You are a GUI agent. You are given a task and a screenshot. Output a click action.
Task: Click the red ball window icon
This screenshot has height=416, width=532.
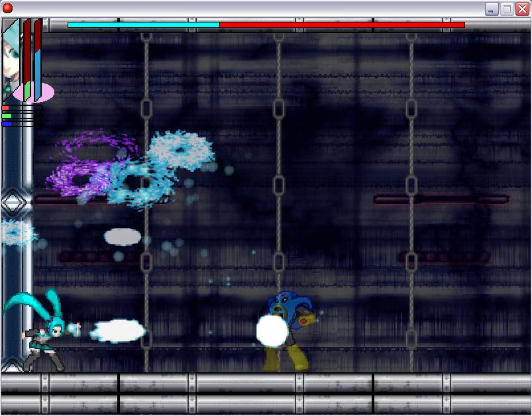coord(7,8)
